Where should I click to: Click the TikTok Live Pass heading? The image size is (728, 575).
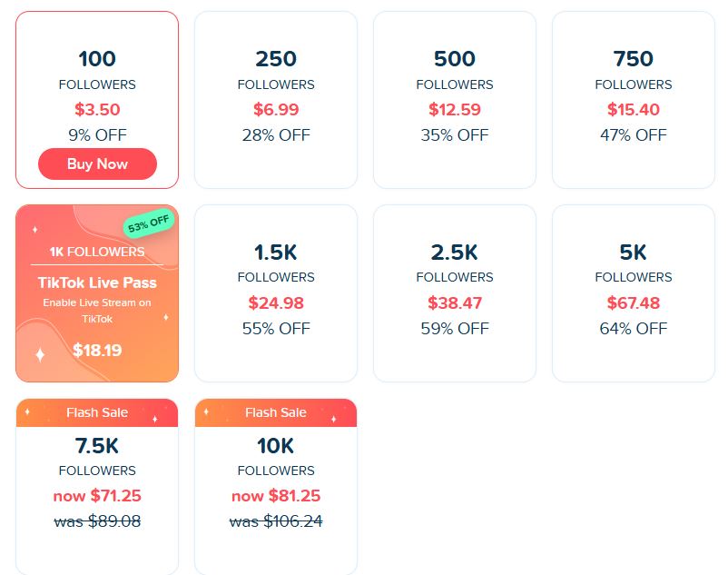[x=97, y=283]
